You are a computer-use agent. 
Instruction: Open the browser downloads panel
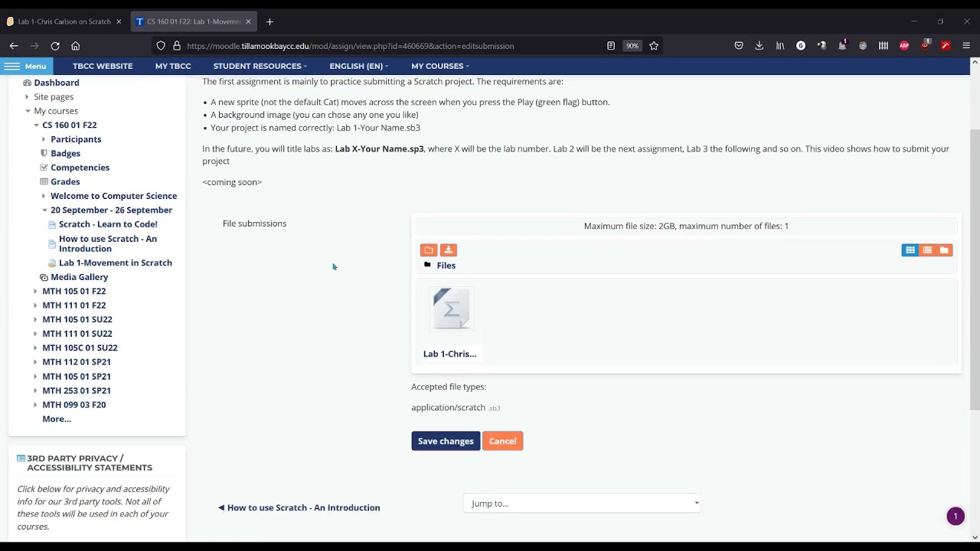click(x=759, y=46)
